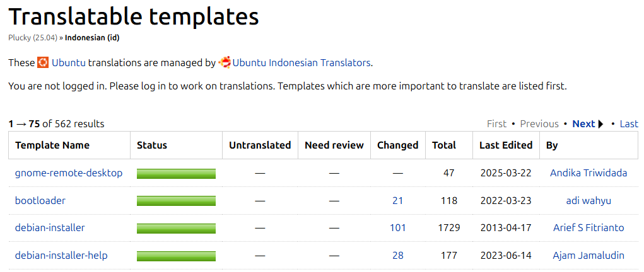The height and width of the screenshot is (272, 644).
Task: Click the Translatable templates heading
Action: tap(134, 16)
